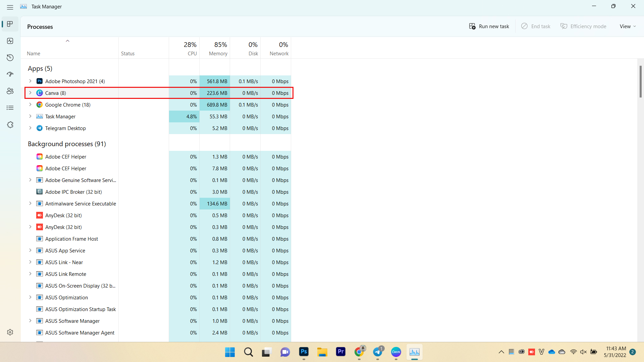
Task: Open File Explorer from taskbar
Action: coord(322,352)
